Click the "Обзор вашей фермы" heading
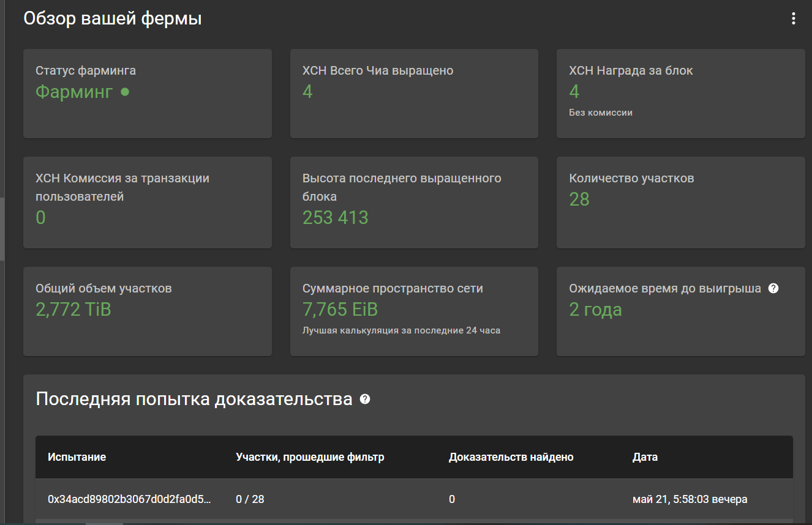The height and width of the screenshot is (525, 812). [113, 18]
